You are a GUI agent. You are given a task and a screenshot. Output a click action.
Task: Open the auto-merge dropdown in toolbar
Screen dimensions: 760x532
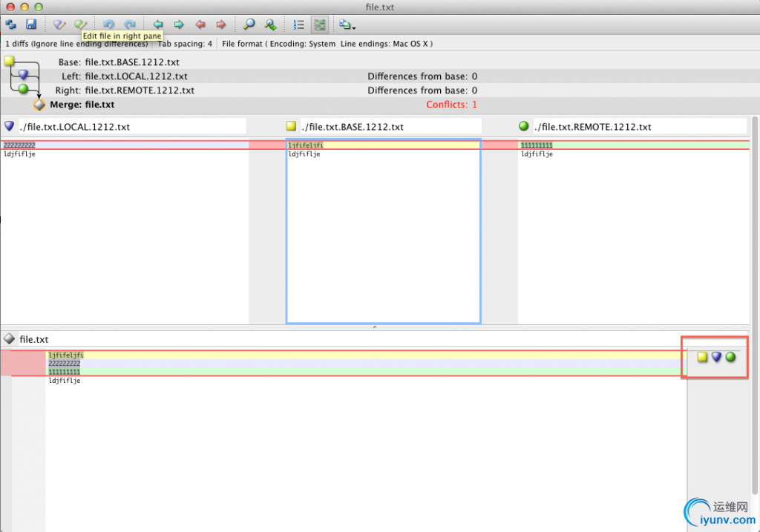pyautogui.click(x=347, y=24)
